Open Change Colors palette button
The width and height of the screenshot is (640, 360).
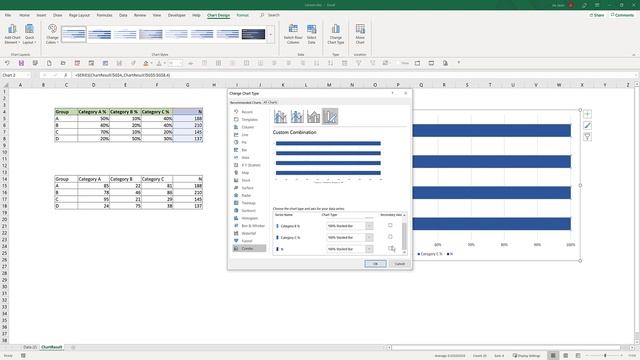pyautogui.click(x=52, y=34)
